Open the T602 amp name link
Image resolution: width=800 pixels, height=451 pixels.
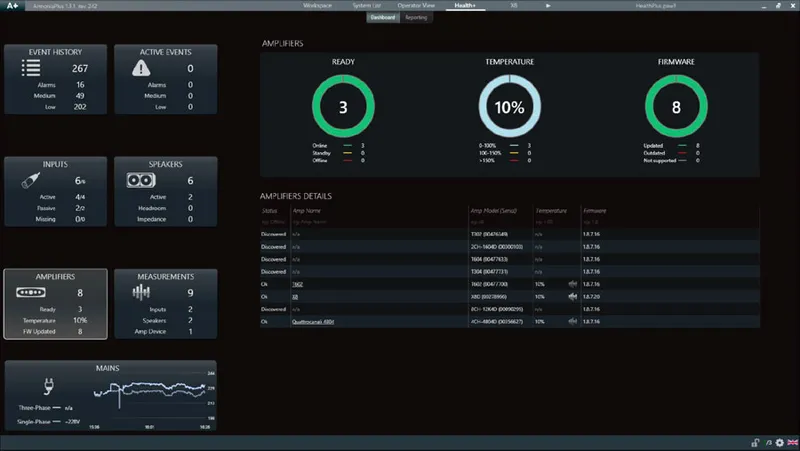click(297, 284)
